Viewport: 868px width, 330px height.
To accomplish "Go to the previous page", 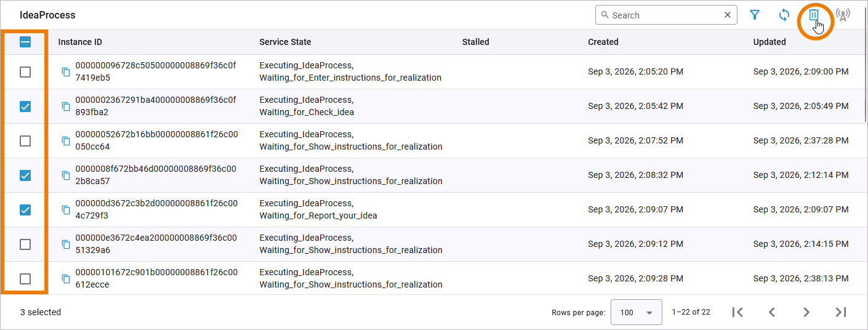I will (x=772, y=312).
